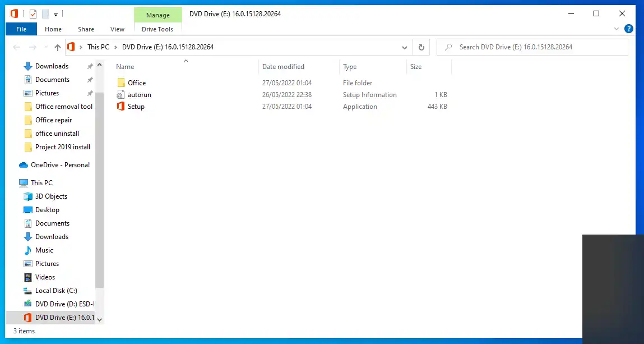Open the office uninstall folder
644x344 pixels.
pyautogui.click(x=57, y=134)
